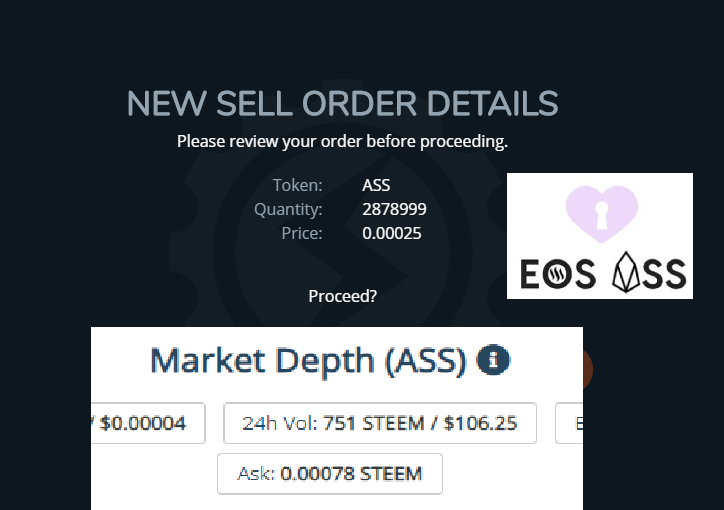Click the Market Depth (ASS) heading
This screenshot has width=724, height=510.
pos(308,361)
